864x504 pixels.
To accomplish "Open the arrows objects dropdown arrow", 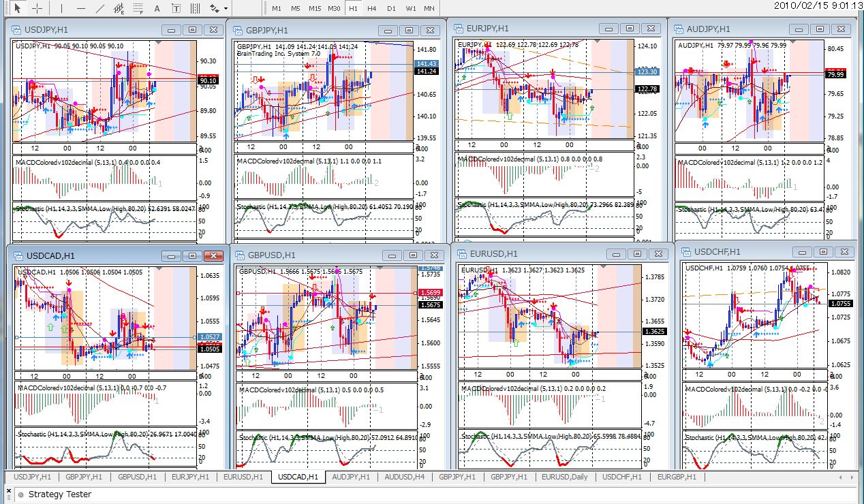I will click(226, 9).
